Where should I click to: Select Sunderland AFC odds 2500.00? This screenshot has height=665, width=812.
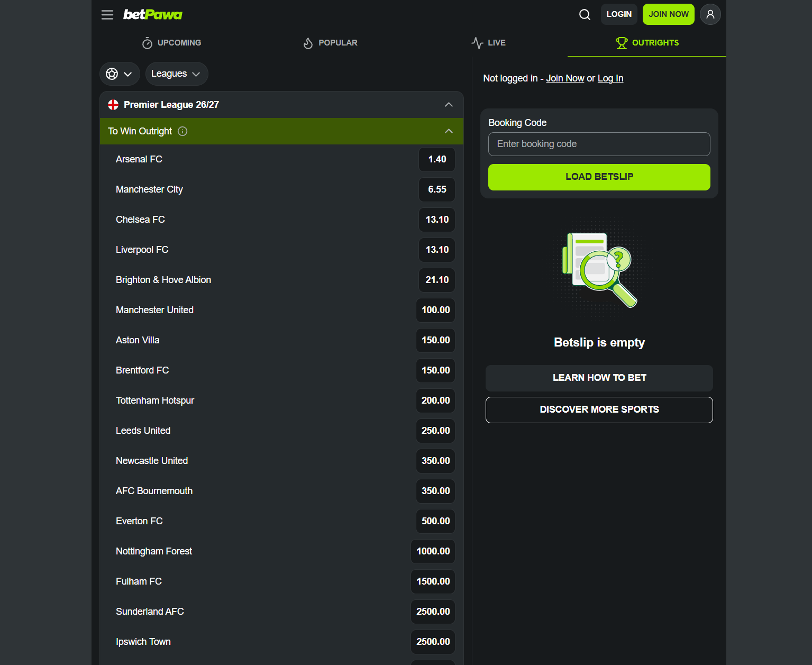tap(433, 612)
